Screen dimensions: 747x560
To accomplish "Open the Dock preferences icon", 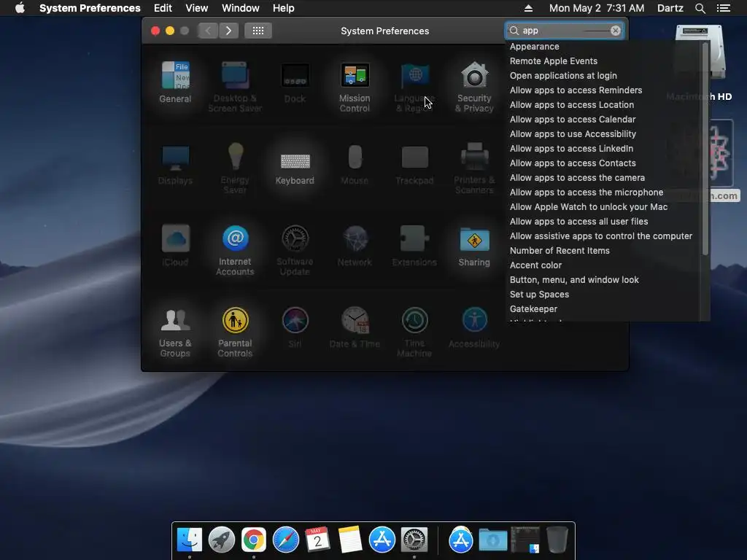I will pyautogui.click(x=295, y=83).
